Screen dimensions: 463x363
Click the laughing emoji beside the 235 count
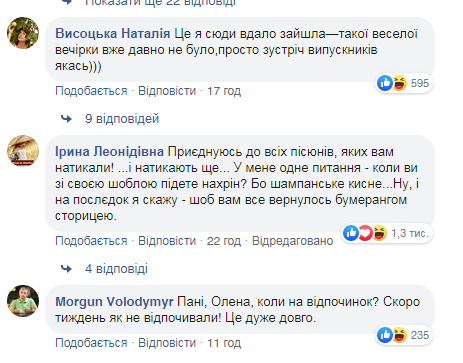(399, 335)
